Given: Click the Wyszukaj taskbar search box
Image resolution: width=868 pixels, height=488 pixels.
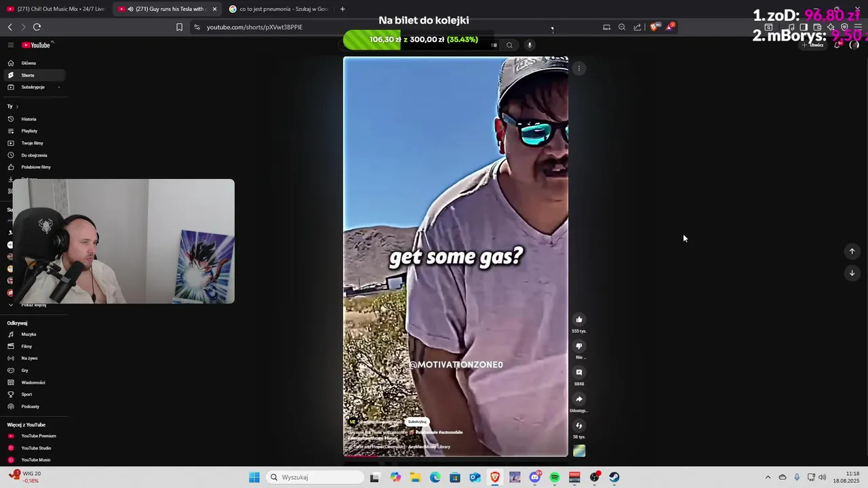Looking at the screenshot, I should (x=315, y=477).
